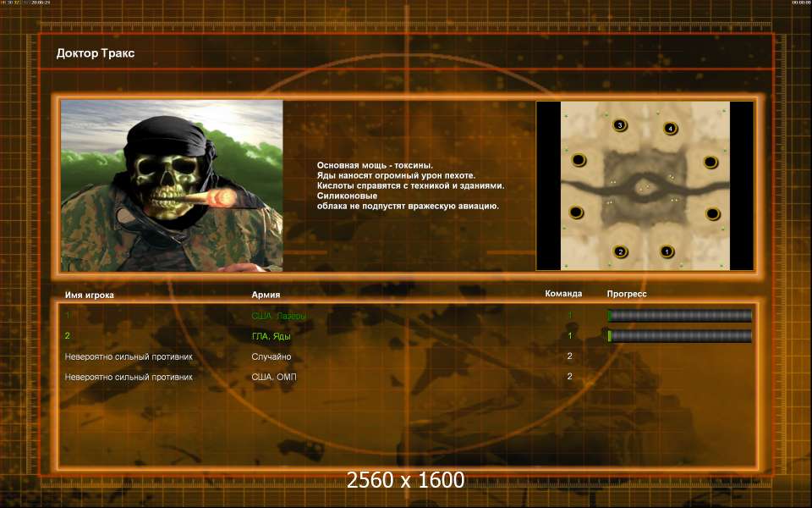Click the center island on the minimap
The height and width of the screenshot is (508, 812).
[645, 188]
